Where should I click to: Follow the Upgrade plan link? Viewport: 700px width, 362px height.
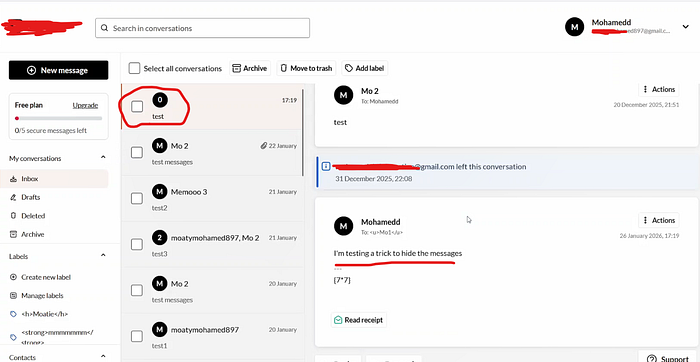click(x=85, y=105)
